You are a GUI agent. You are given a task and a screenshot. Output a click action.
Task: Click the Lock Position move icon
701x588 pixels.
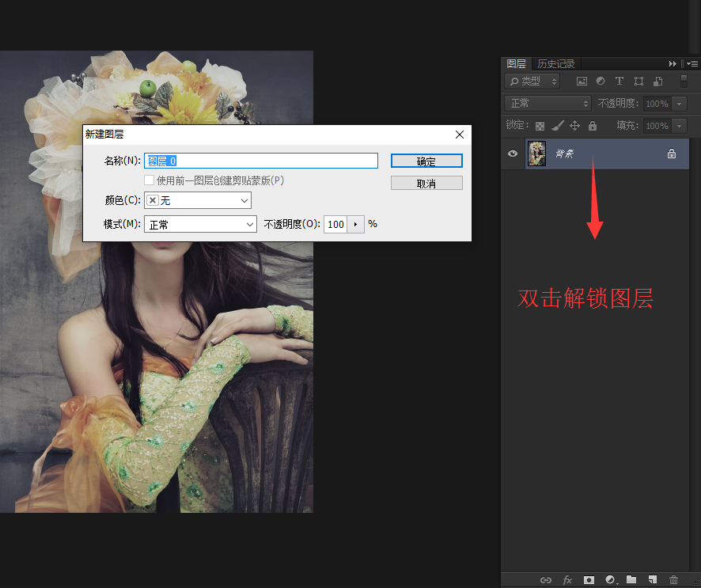pos(575,125)
